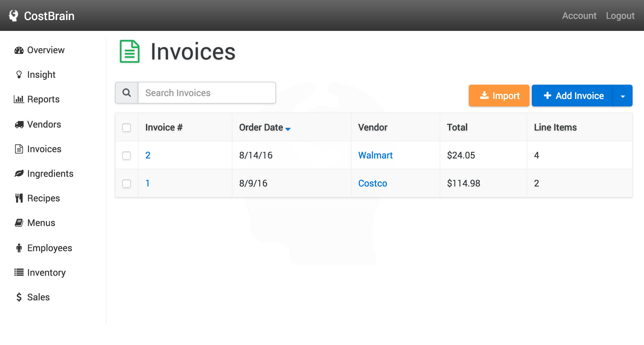Click the Vendors truck icon
This screenshot has height=345, width=644.
coord(19,124)
